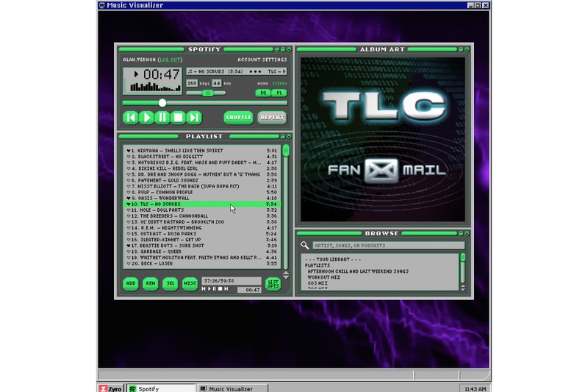
Task: Select Pavement – Gold Soundz track
Action: point(201,180)
